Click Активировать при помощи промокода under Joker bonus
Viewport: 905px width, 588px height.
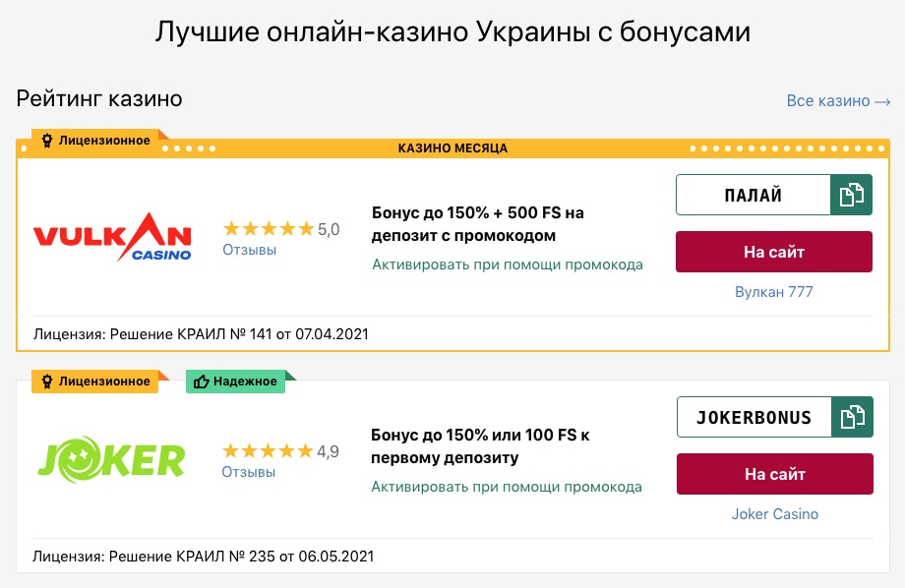pos(508,487)
